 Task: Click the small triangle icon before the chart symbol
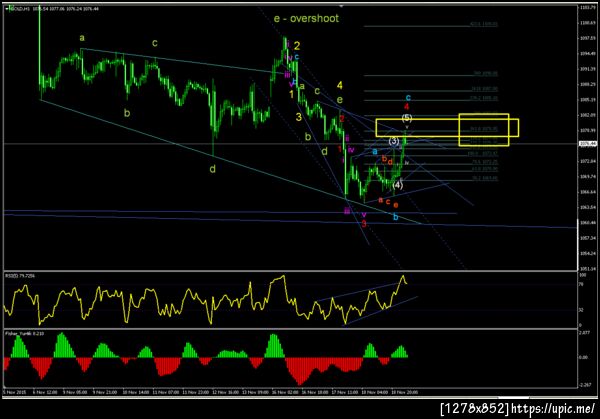(7, 8)
